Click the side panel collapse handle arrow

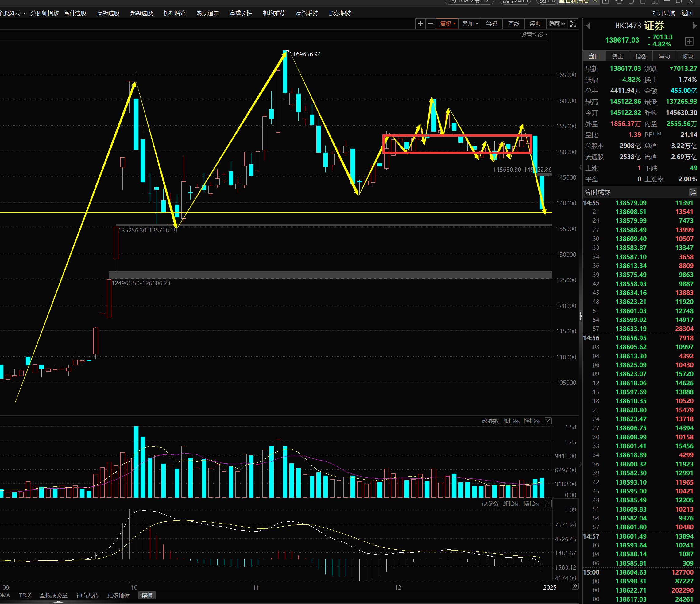tap(580, 316)
